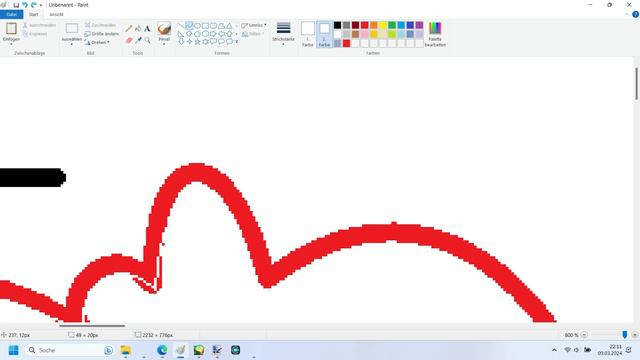Open the Drehen rotate dropdown
The height and width of the screenshot is (360, 640).
click(97, 42)
